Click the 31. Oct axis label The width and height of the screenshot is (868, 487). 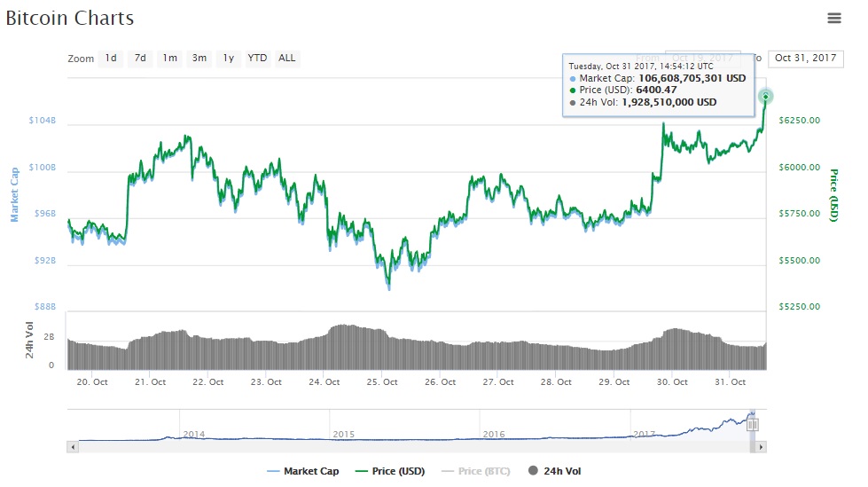730,381
